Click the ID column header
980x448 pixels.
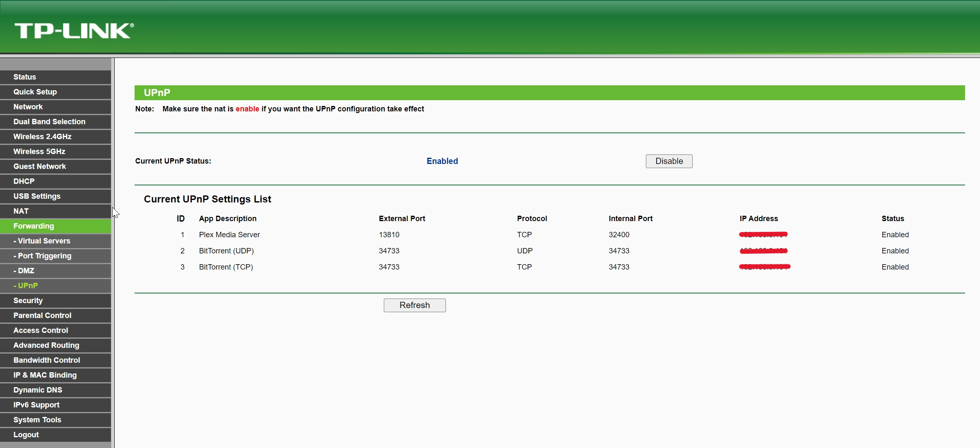(181, 219)
